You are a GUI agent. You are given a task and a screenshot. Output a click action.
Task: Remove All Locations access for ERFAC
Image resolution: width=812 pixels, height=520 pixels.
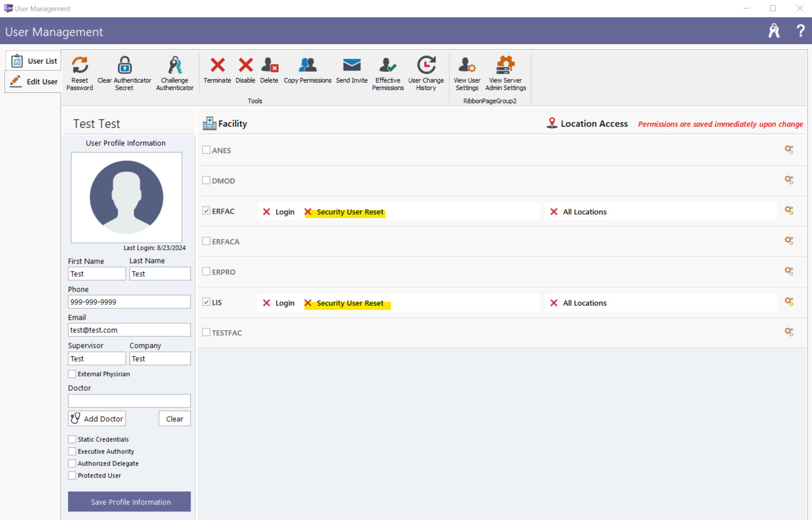tap(554, 212)
